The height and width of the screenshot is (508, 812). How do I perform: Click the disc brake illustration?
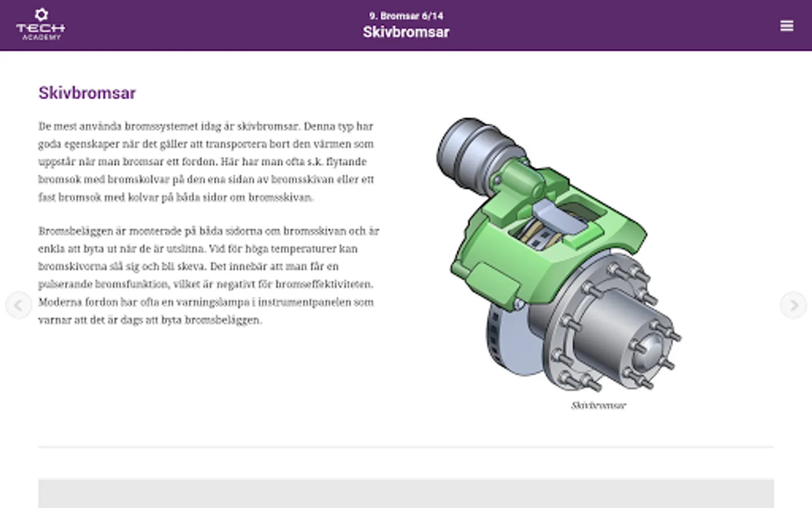[x=558, y=255]
